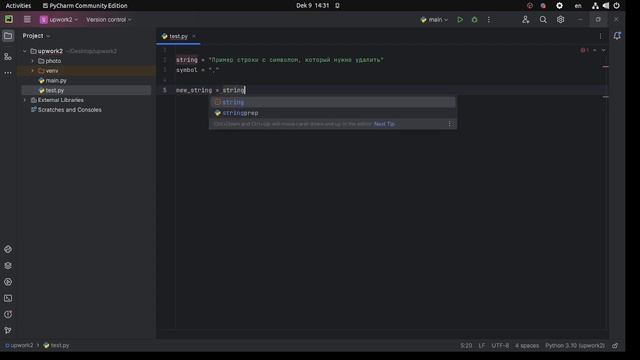
Task: Open the Git version control tool window
Action: pyautogui.click(x=8, y=330)
